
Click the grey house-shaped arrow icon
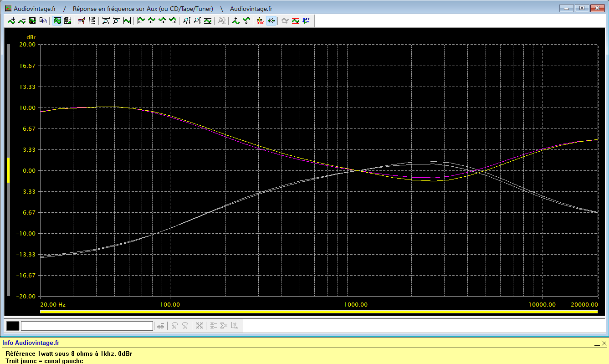(285, 21)
